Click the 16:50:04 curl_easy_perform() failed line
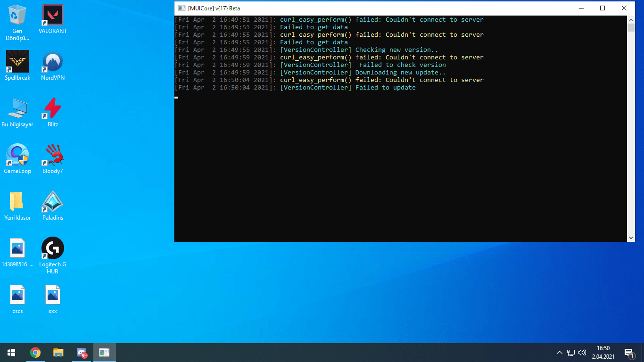This screenshot has height=362, width=644. click(329, 80)
